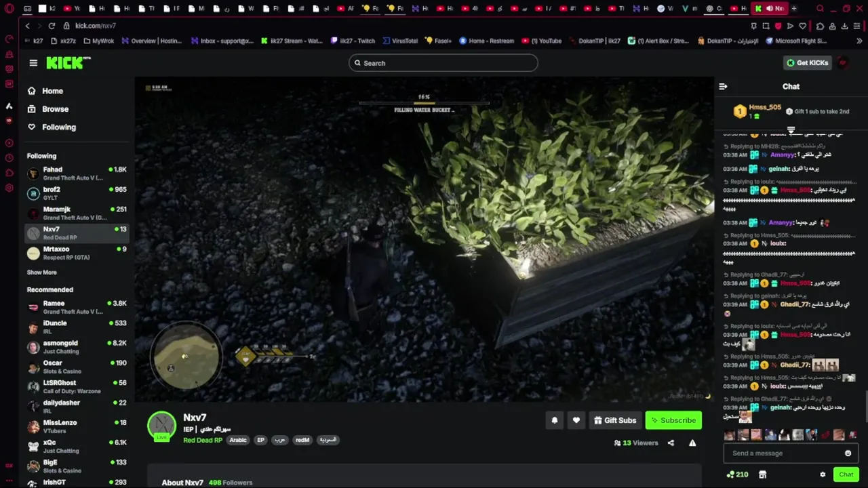Select the Arabic tag
This screenshot has height=488, width=868.
tap(238, 441)
